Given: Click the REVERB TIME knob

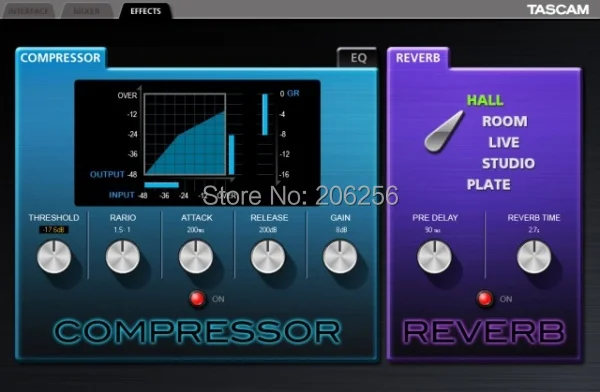Looking at the screenshot, I should coord(534,256).
